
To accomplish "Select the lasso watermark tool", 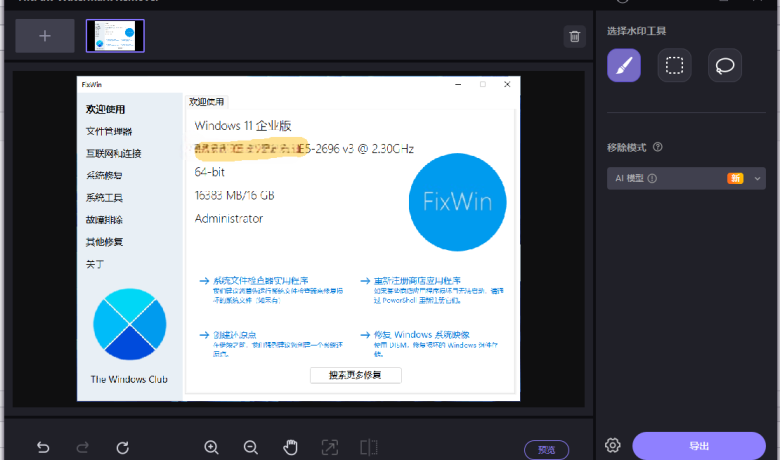I will (x=725, y=65).
